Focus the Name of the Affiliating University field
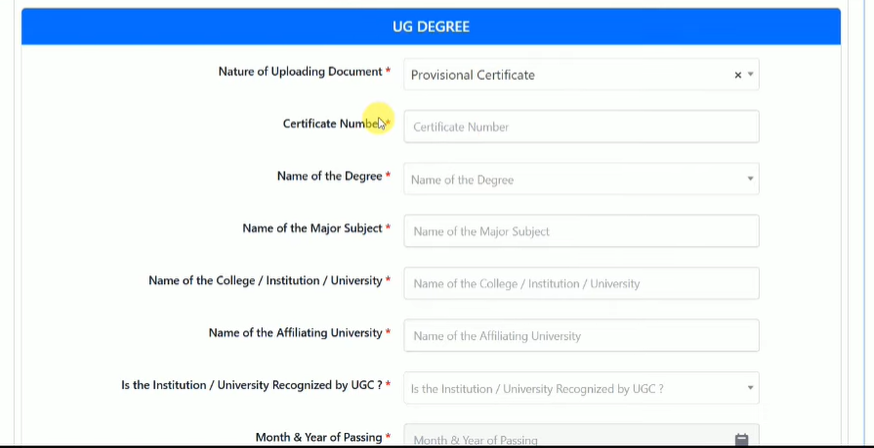Viewport: 874px width, 448px height. (580, 335)
